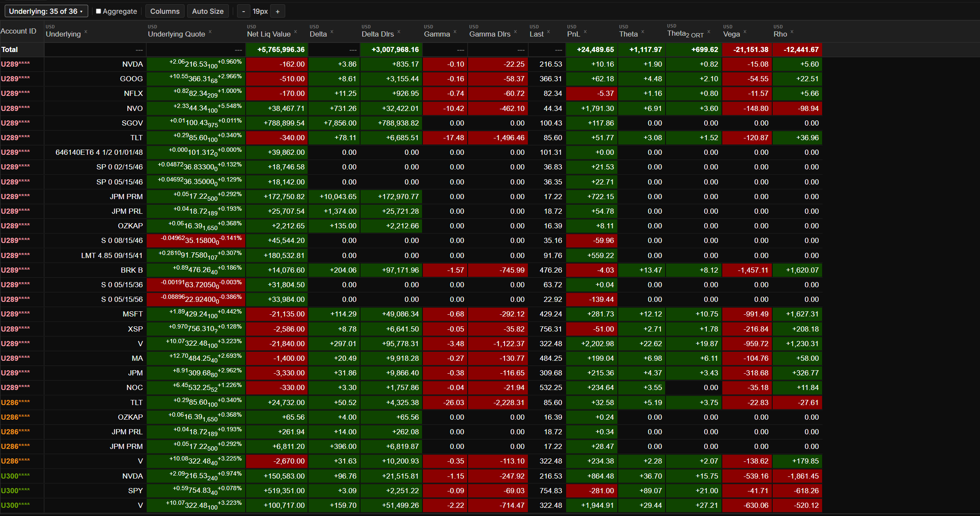
Task: Open the Underlying: 35 of 36 dropdown
Action: tap(46, 11)
